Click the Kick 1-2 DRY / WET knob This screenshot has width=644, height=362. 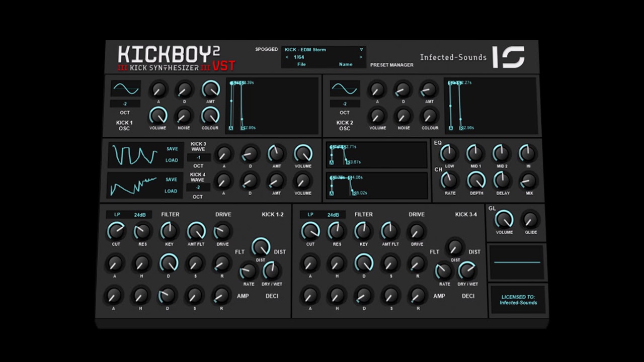click(x=272, y=270)
